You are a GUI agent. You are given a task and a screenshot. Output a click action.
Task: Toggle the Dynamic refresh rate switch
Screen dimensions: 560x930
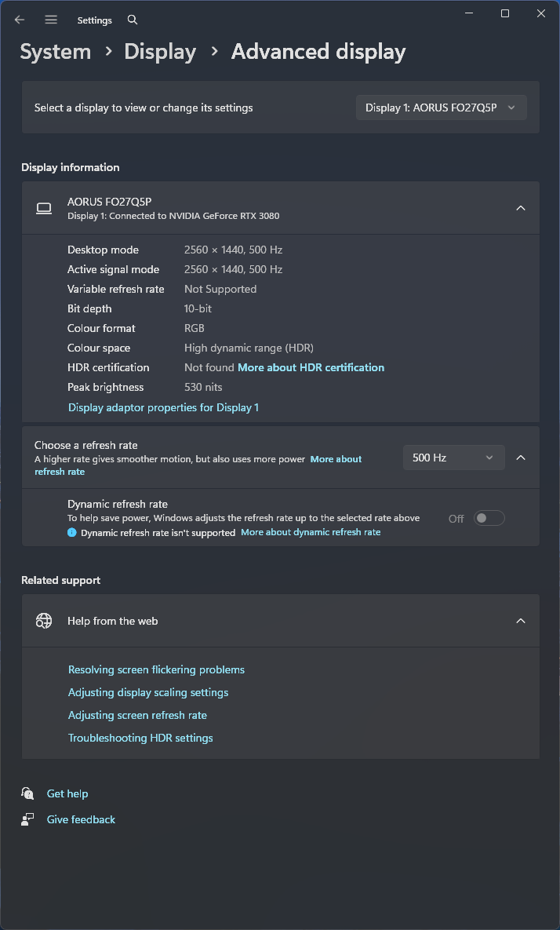click(x=489, y=518)
